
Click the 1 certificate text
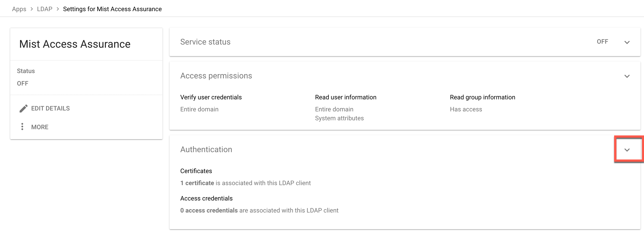197,183
